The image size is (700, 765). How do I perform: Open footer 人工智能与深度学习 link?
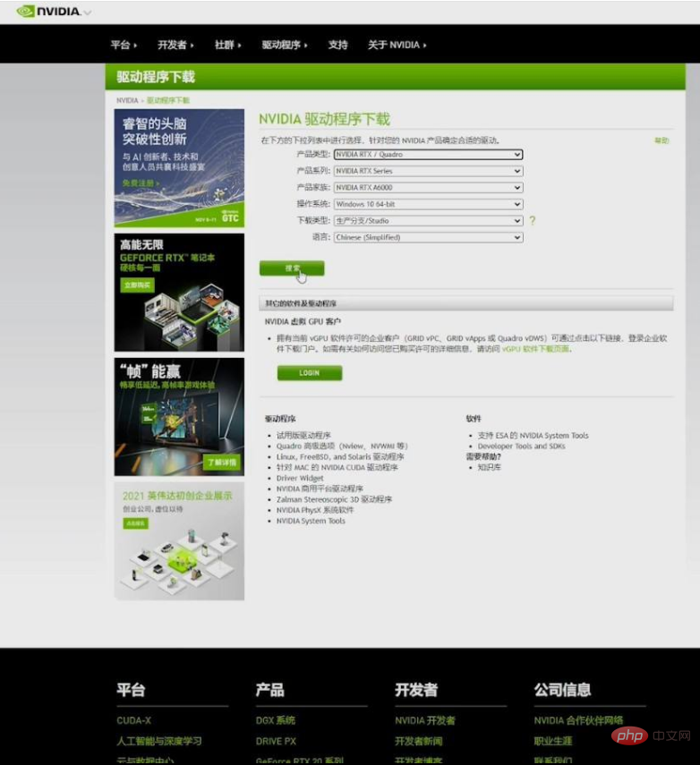(x=159, y=741)
